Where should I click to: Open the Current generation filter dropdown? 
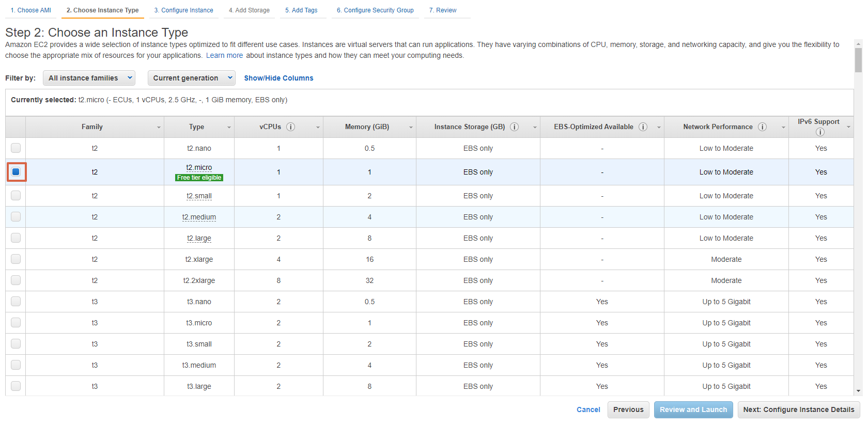coord(192,78)
